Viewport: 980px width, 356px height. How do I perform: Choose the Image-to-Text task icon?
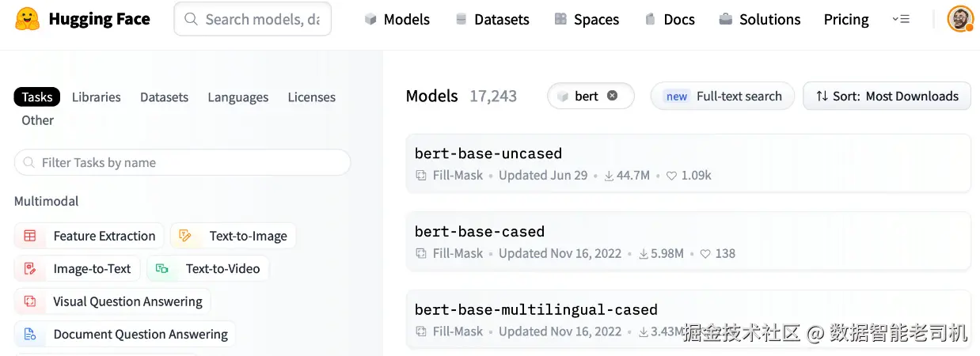pyautogui.click(x=30, y=269)
